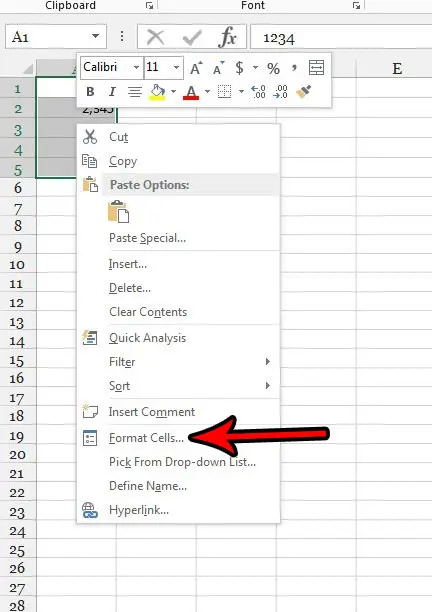This screenshot has height=612, width=432.
Task: Open the Calibri font dropdown
Action: 136,68
